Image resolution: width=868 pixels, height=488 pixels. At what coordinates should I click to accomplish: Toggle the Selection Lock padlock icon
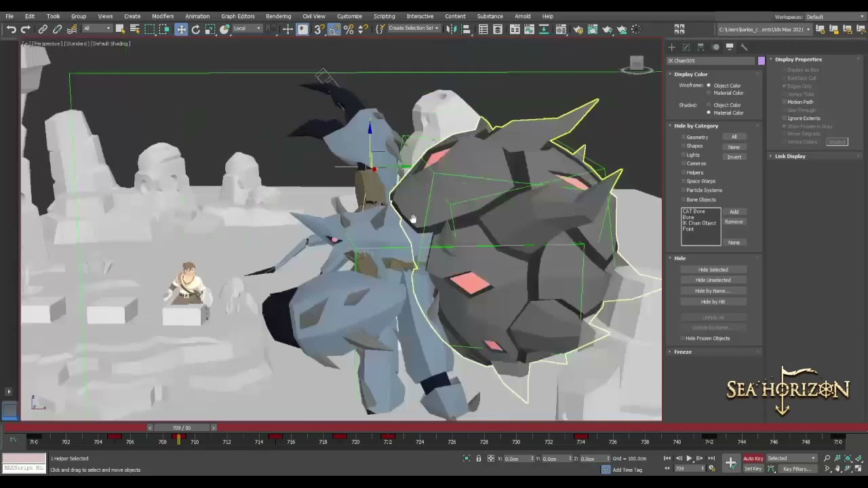[478, 459]
